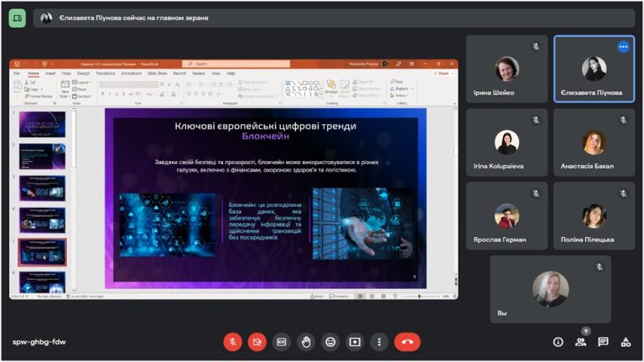The image size is (644, 362).
Task: Toggle the camera off button in the call bar
Action: pyautogui.click(x=257, y=342)
